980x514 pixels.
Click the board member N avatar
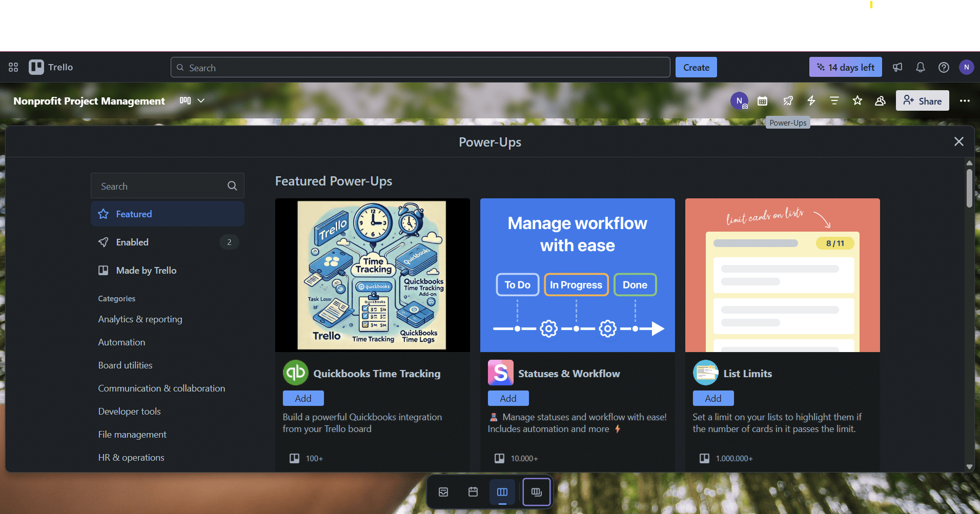click(739, 100)
